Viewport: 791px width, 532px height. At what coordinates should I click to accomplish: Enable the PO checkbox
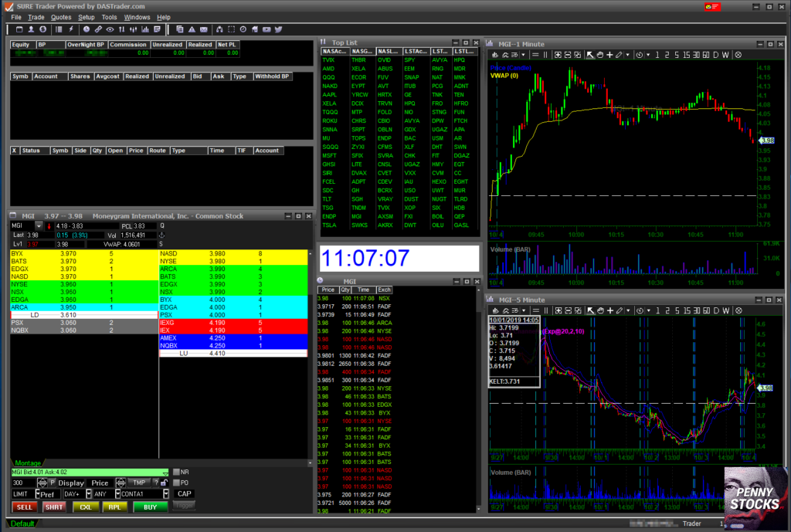point(176,483)
